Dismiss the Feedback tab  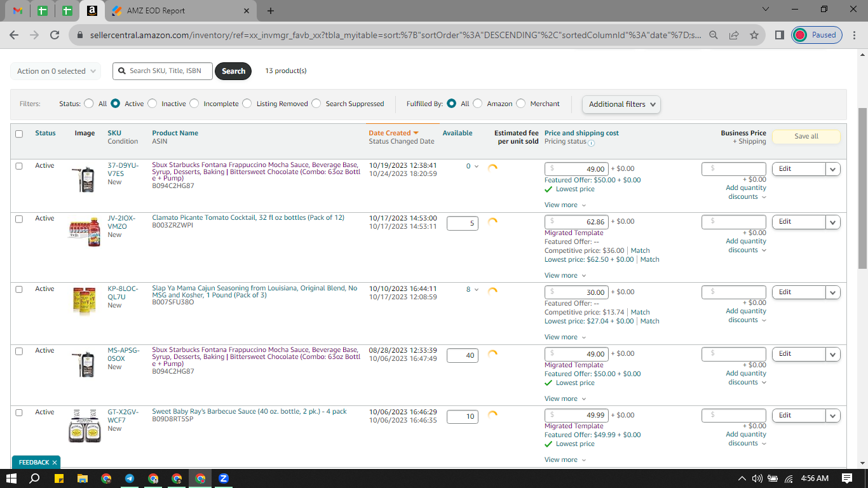coord(55,463)
